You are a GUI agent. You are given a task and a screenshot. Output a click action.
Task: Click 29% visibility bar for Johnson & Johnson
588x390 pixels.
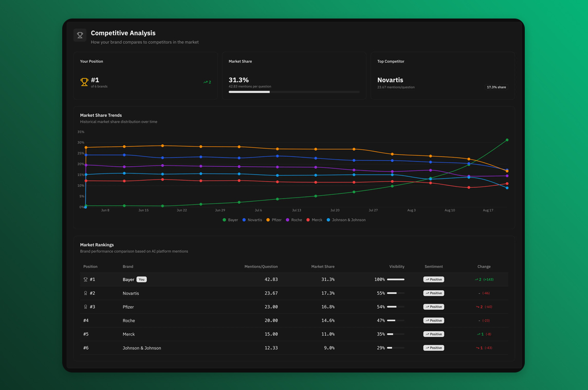tap(396, 348)
